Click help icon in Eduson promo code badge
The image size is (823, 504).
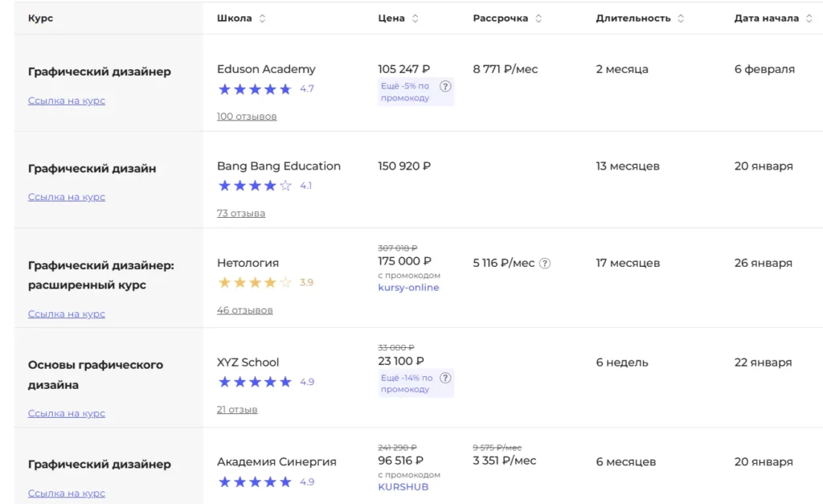point(445,87)
